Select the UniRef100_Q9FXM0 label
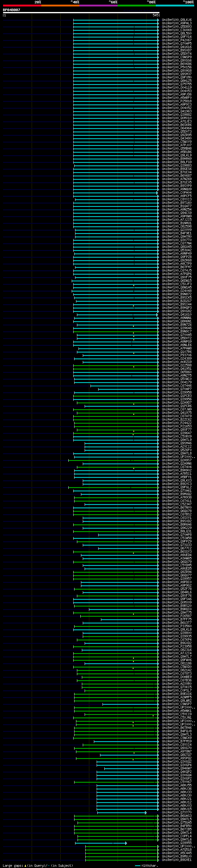This screenshot has height=868, width=197. click(176, 78)
